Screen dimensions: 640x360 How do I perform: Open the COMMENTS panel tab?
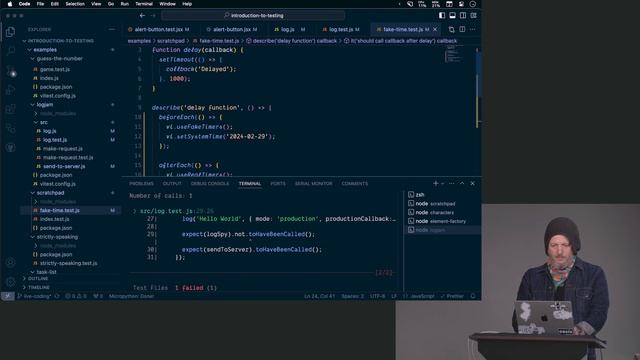click(355, 184)
